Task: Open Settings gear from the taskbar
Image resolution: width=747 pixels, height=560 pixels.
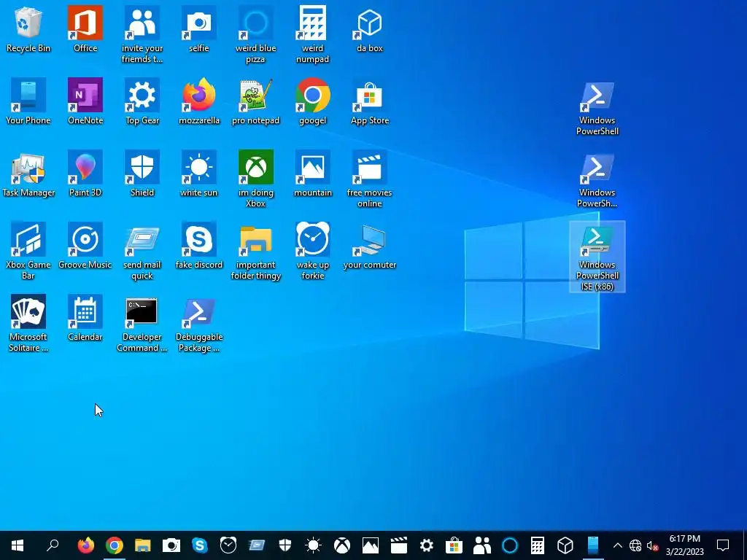Action: (x=426, y=545)
